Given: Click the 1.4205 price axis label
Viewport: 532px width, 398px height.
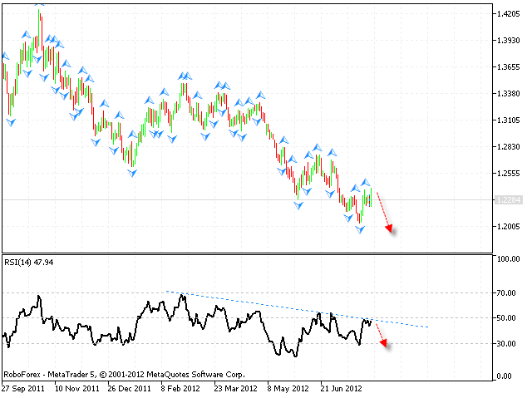Looking at the screenshot, I should [x=505, y=14].
